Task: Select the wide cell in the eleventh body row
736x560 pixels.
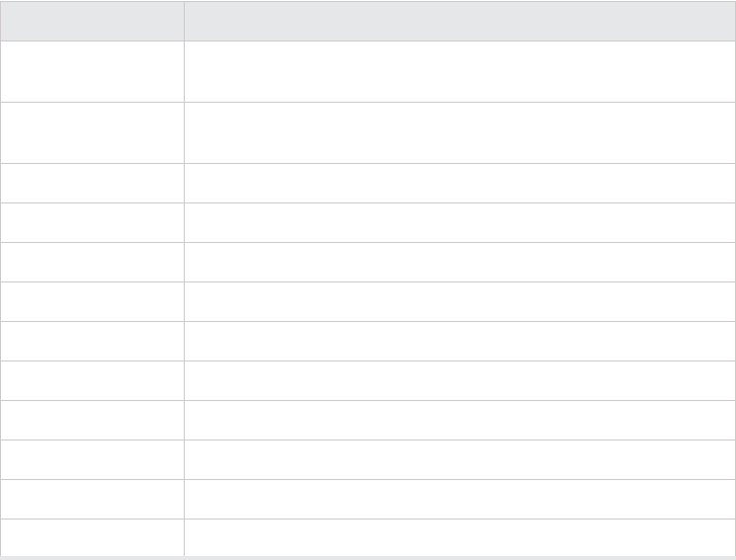Action: click(x=459, y=499)
